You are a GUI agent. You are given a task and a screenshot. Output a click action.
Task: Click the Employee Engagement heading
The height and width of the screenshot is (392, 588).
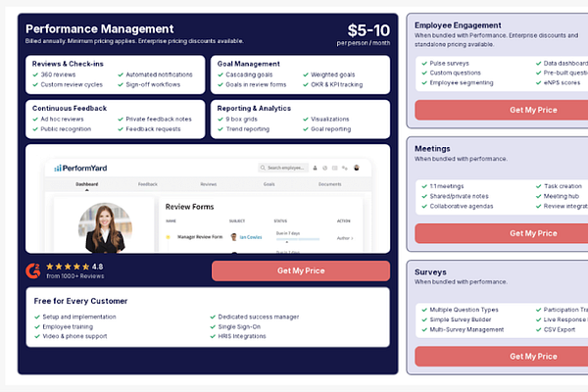click(458, 25)
